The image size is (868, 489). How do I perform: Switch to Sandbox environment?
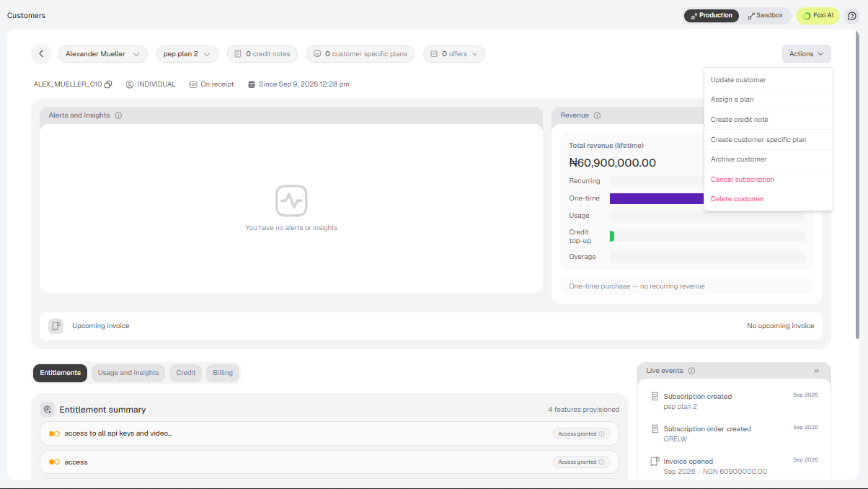(x=765, y=15)
